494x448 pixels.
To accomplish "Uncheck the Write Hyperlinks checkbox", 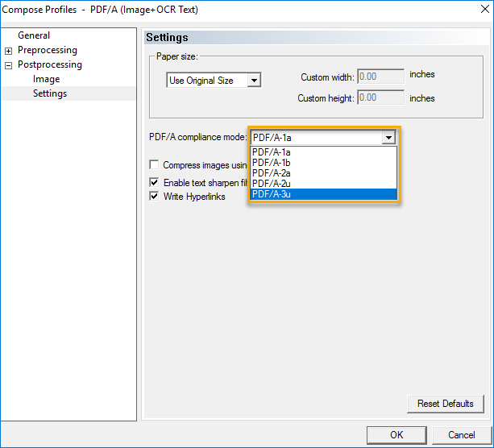I will coord(154,197).
